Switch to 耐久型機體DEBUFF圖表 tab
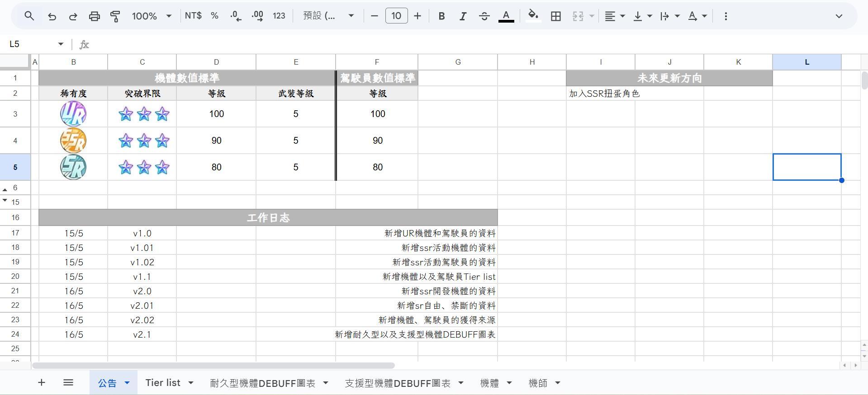The height and width of the screenshot is (395, 868). tap(262, 383)
